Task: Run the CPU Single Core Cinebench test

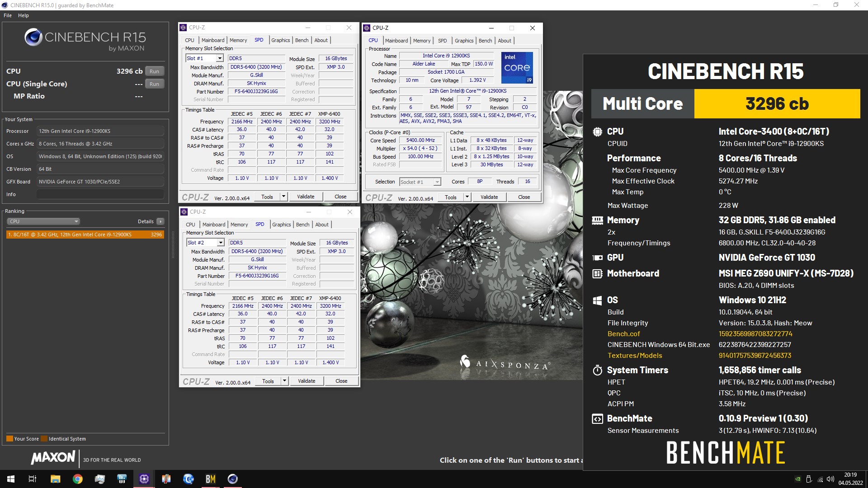Action: [x=155, y=84]
